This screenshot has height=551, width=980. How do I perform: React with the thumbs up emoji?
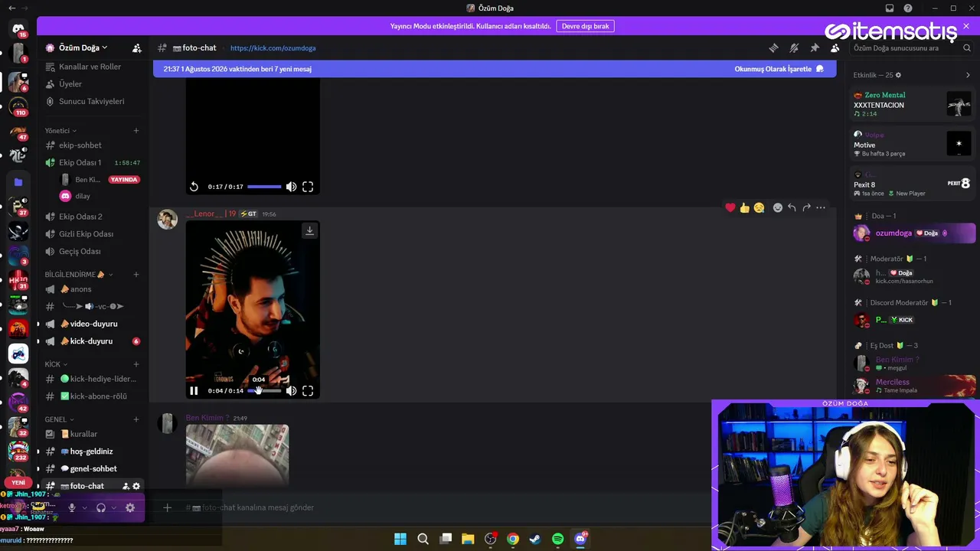[x=744, y=207]
